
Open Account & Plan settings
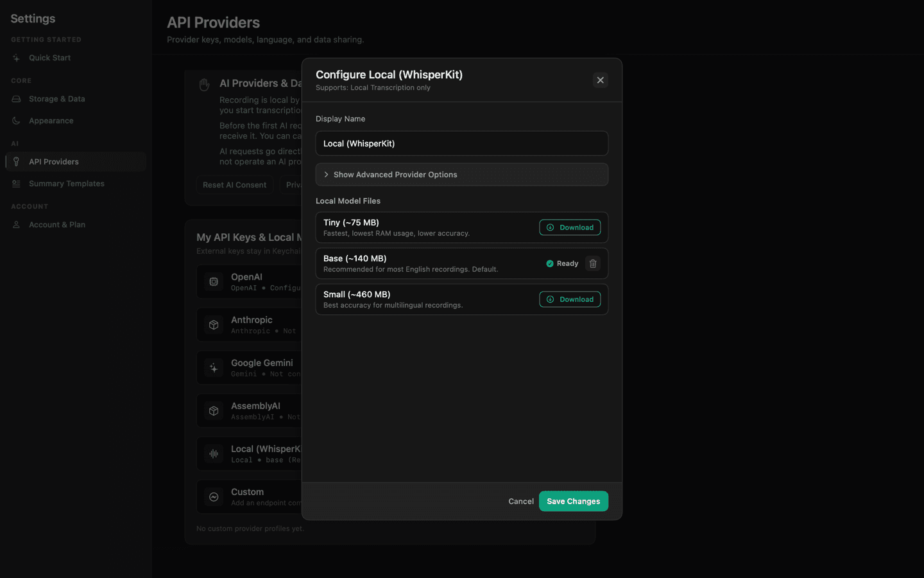[x=76, y=225]
